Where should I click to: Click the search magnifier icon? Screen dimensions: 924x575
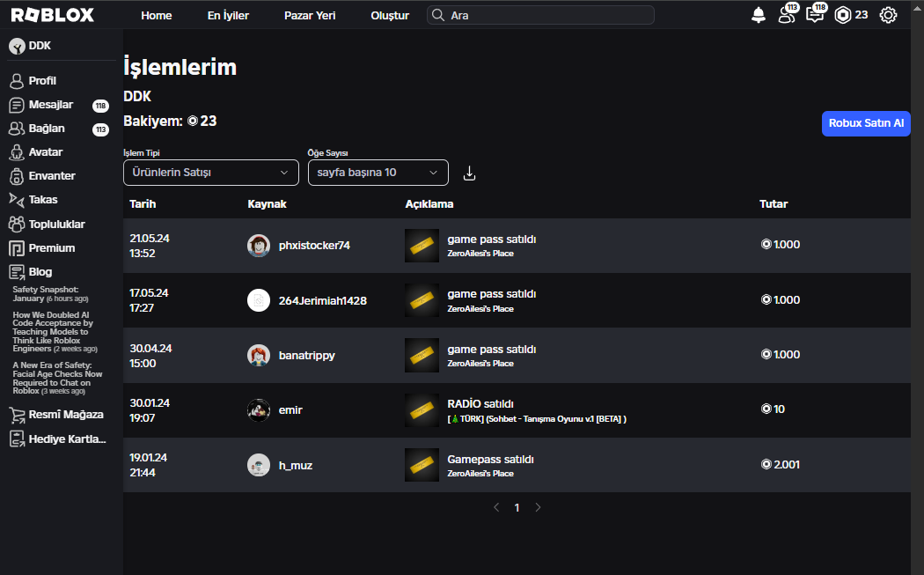coord(438,15)
